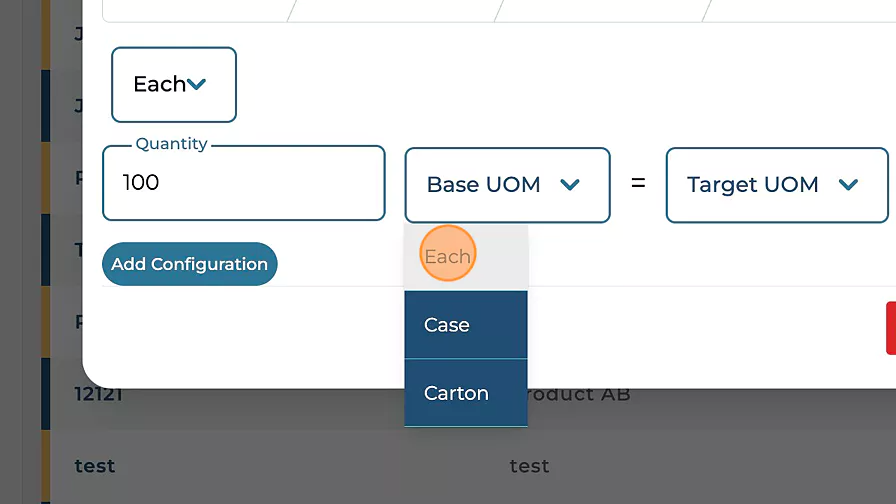The image size is (896, 504).
Task: Click the chevron icon in Target UOM
Action: 848,185
